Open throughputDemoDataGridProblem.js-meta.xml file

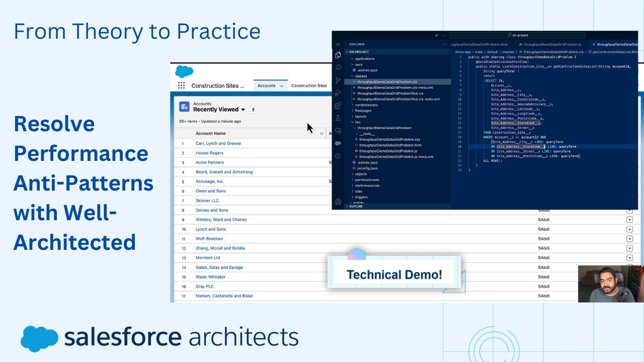coord(393,157)
